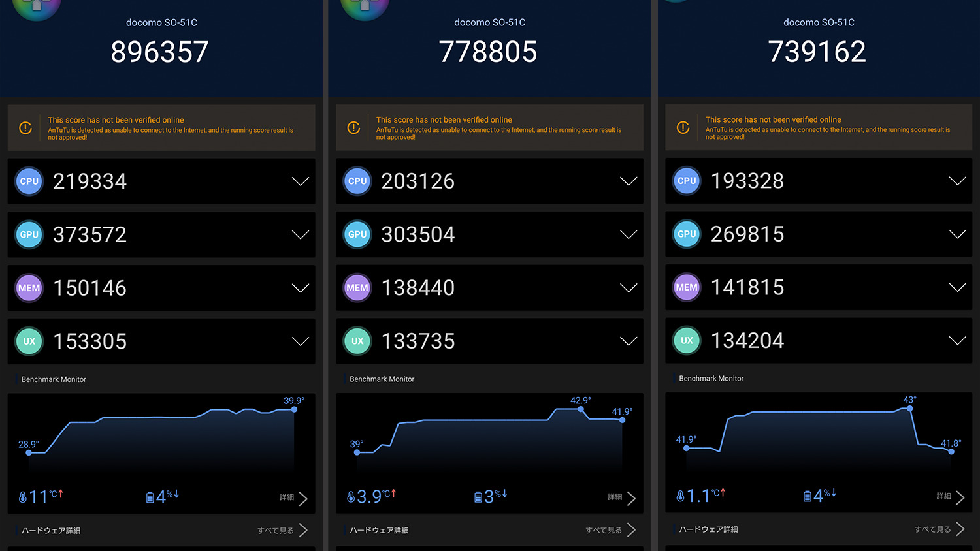
Task: Tap すべて見る under the 896357 score panel
Action: point(282,530)
